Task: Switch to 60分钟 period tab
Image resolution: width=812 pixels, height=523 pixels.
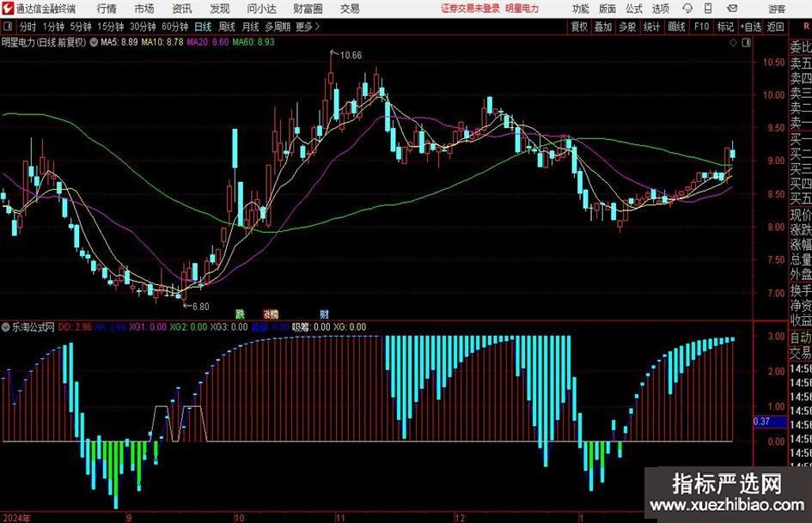Action: 174,27
